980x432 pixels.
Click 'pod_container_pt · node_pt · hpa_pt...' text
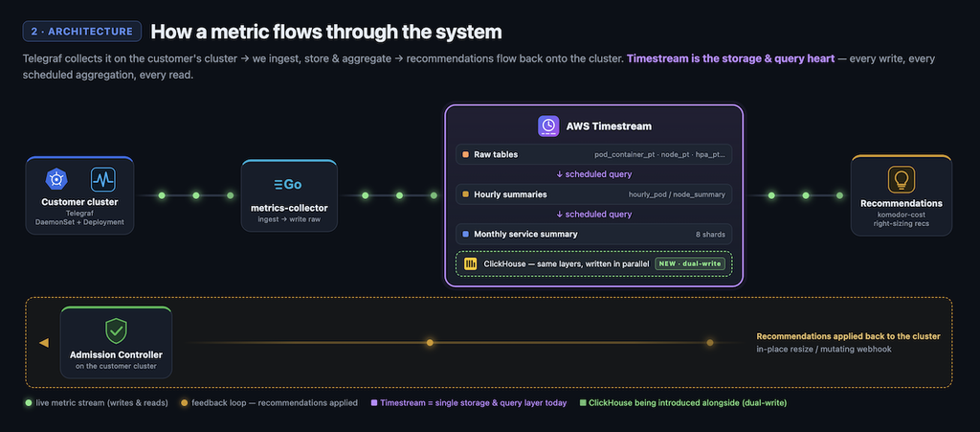[x=660, y=154]
